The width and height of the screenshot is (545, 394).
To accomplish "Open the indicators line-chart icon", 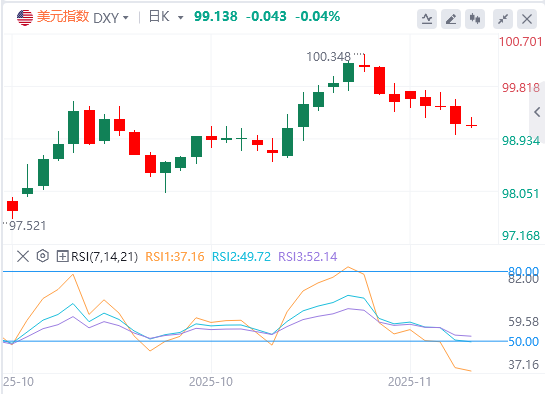I will point(427,19).
